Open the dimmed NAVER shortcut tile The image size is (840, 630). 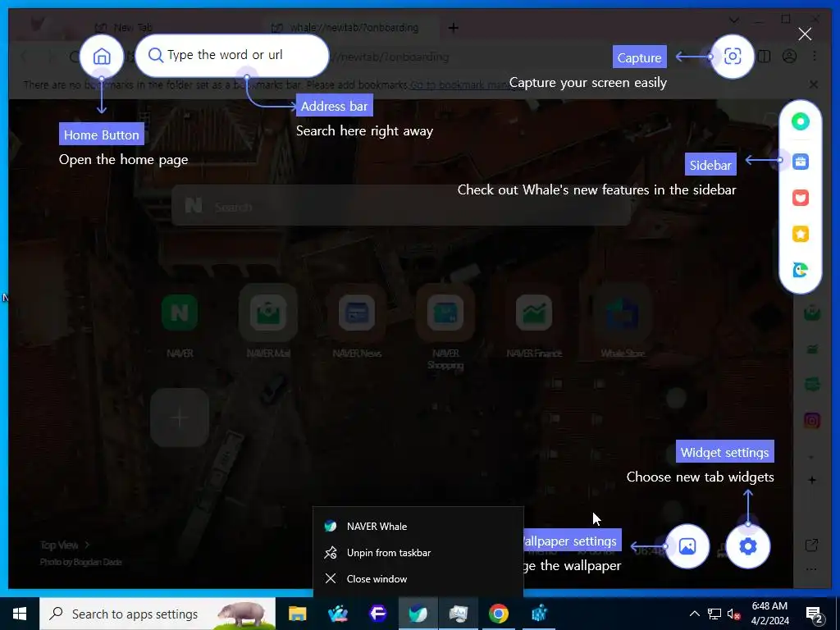tap(180, 313)
